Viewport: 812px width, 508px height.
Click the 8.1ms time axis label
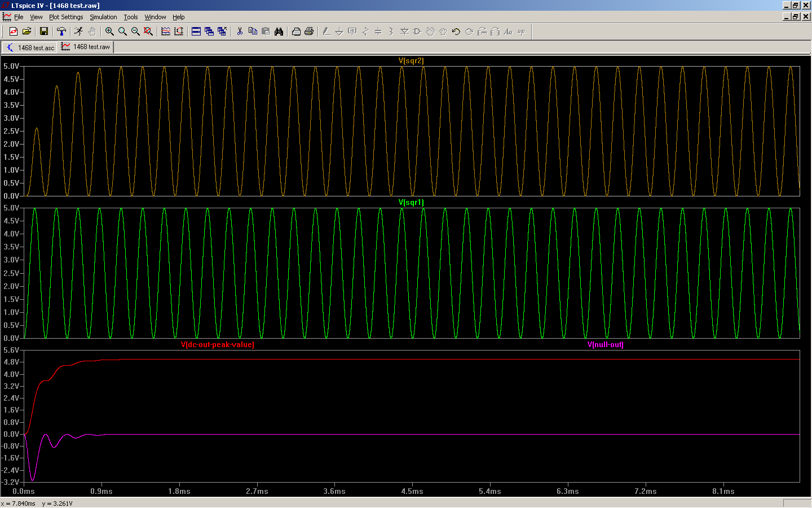coord(723,491)
